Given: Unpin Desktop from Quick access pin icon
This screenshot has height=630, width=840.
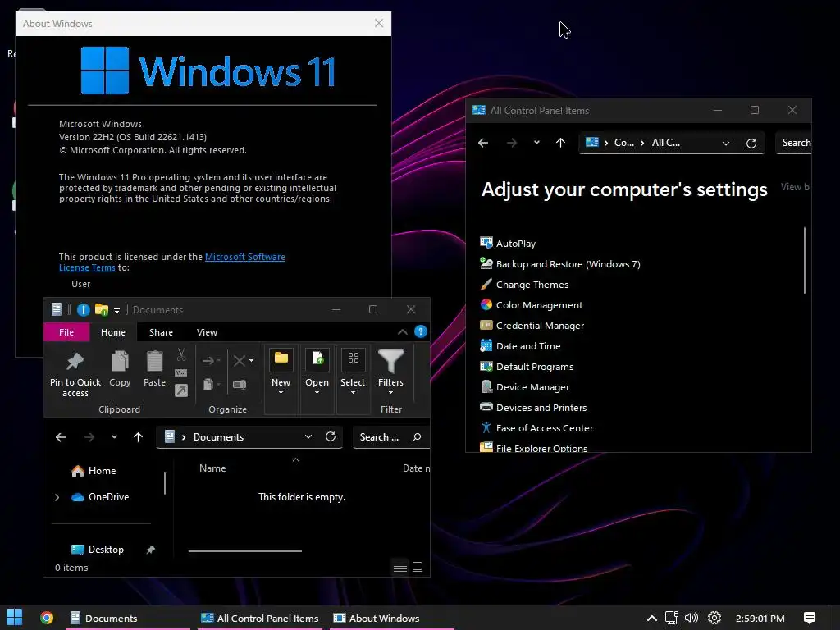Looking at the screenshot, I should [x=151, y=550].
